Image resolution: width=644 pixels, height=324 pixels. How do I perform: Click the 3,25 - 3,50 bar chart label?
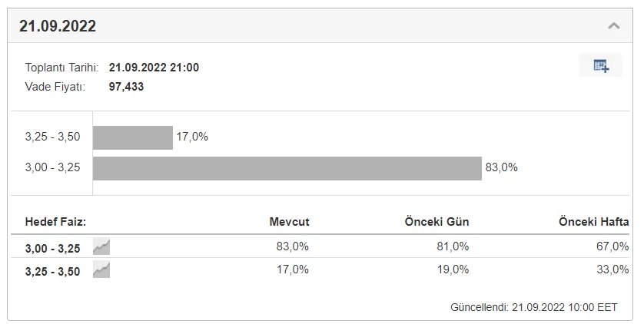[52, 137]
